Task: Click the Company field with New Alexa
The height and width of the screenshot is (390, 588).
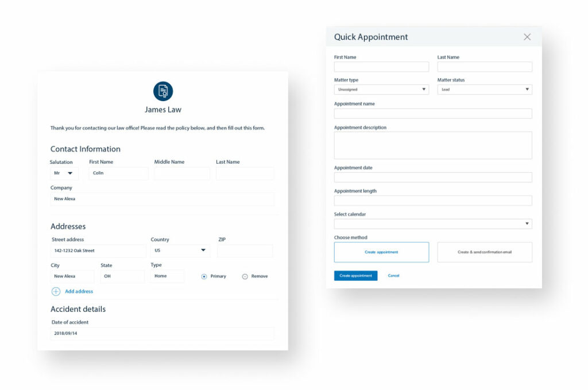Action: pos(163,199)
